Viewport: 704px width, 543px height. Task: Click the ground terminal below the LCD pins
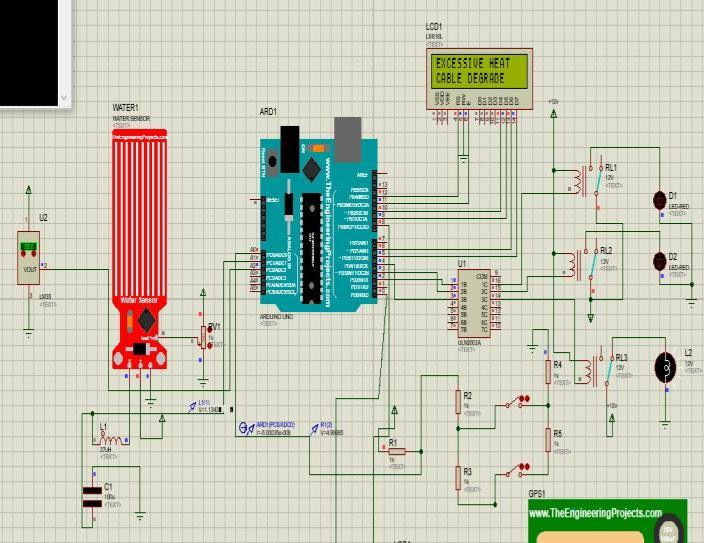463,159
